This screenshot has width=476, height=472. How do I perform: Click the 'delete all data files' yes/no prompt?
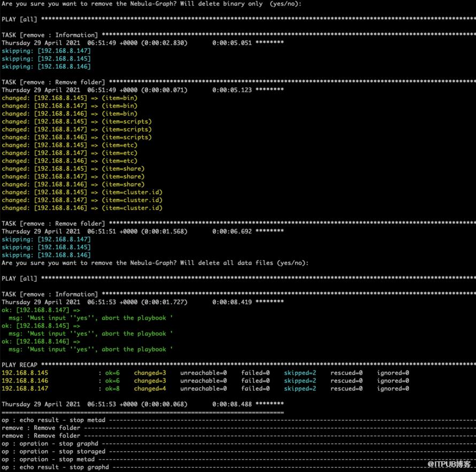tap(155, 263)
